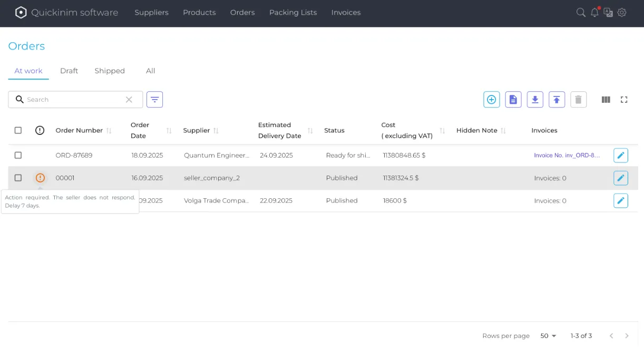The width and height of the screenshot is (644, 348).
Task: Click the download arrow icon
Action: (535, 100)
